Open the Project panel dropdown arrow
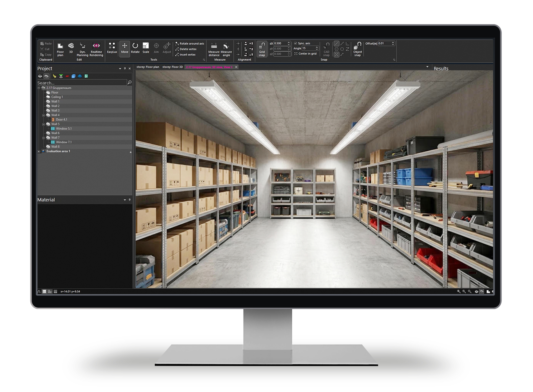 click(120, 69)
